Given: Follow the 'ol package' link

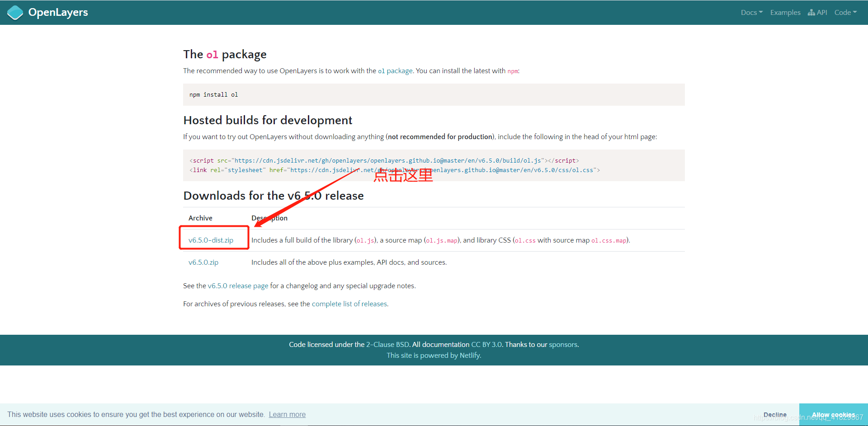Looking at the screenshot, I should 395,71.
